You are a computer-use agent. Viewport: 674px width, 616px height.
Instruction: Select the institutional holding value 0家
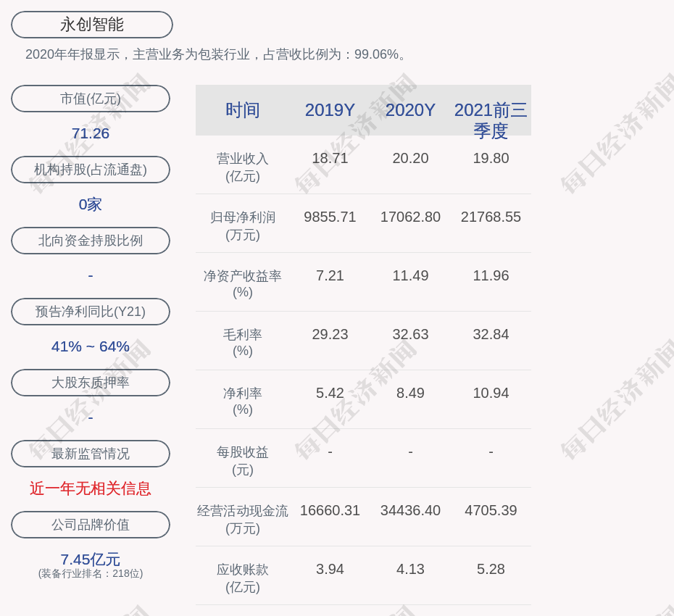coord(91,204)
